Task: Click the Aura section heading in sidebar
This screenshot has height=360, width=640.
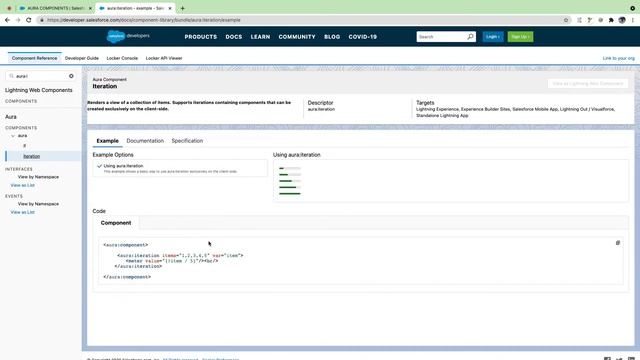Action: coord(11,117)
